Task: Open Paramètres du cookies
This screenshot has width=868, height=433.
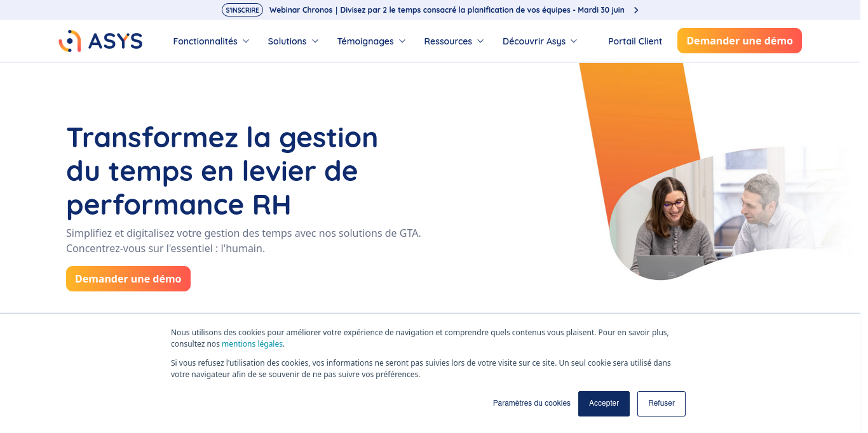Action: coord(532,403)
